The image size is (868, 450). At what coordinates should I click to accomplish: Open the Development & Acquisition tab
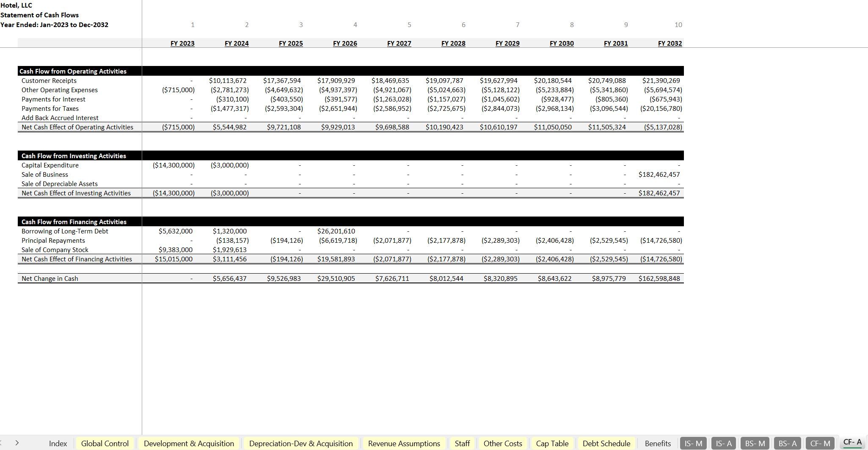point(189,443)
